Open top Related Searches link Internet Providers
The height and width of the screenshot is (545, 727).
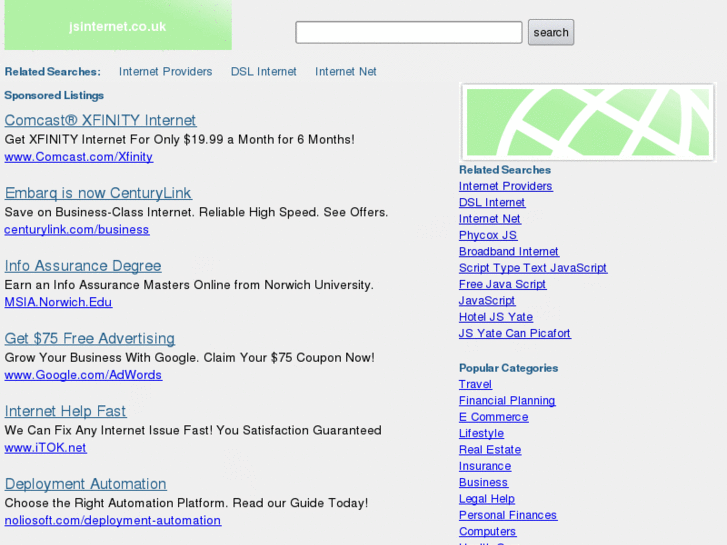point(166,71)
